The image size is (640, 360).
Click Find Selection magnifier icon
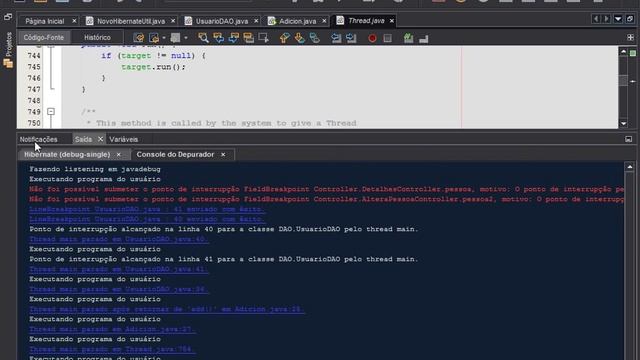point(203,38)
